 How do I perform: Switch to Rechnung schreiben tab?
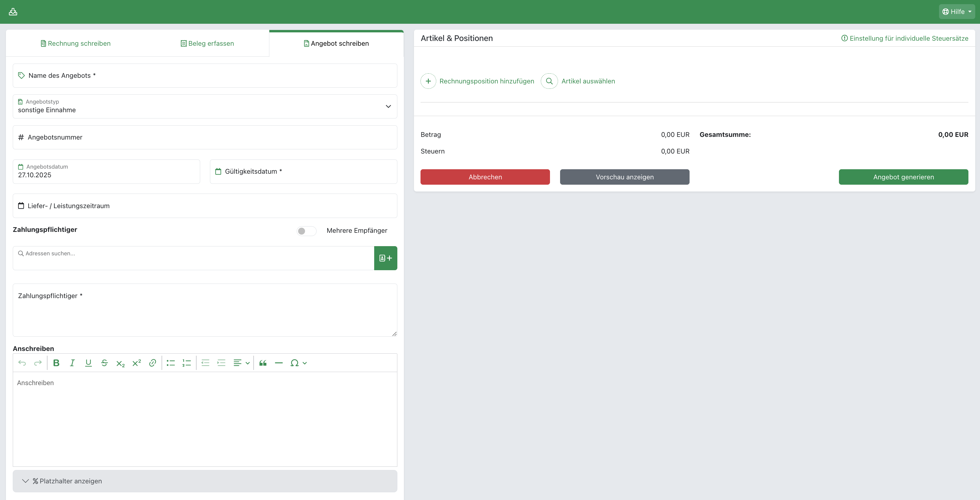pyautogui.click(x=75, y=43)
